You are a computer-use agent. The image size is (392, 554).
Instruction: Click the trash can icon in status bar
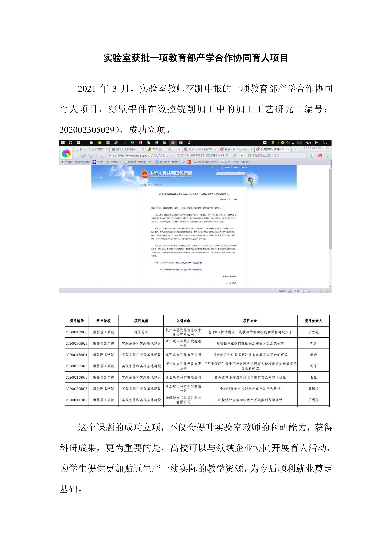pos(309,291)
